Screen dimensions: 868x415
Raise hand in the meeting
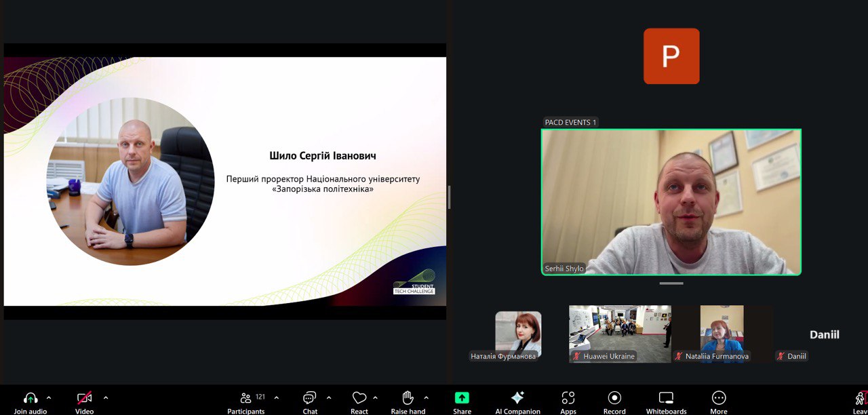[x=408, y=398]
